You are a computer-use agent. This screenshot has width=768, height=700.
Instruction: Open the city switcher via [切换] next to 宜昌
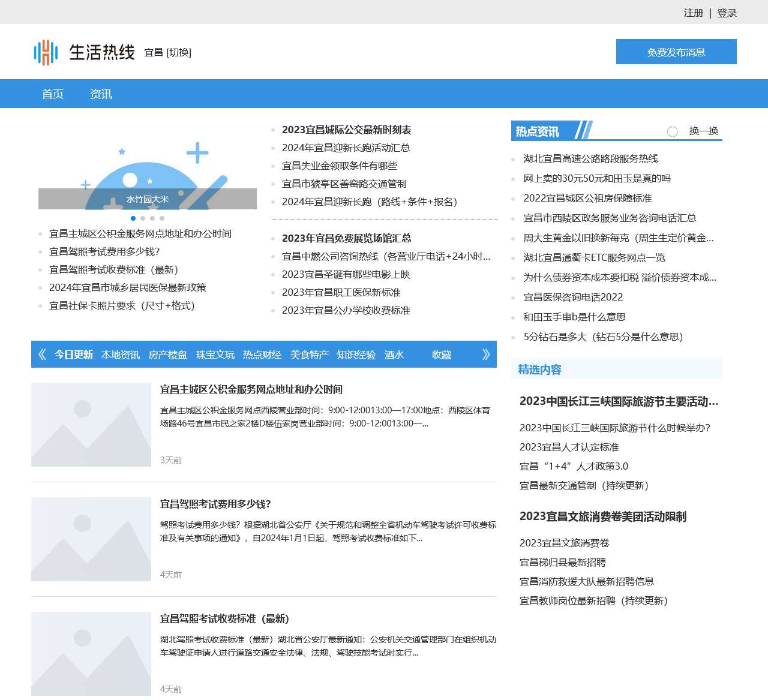coord(178,53)
